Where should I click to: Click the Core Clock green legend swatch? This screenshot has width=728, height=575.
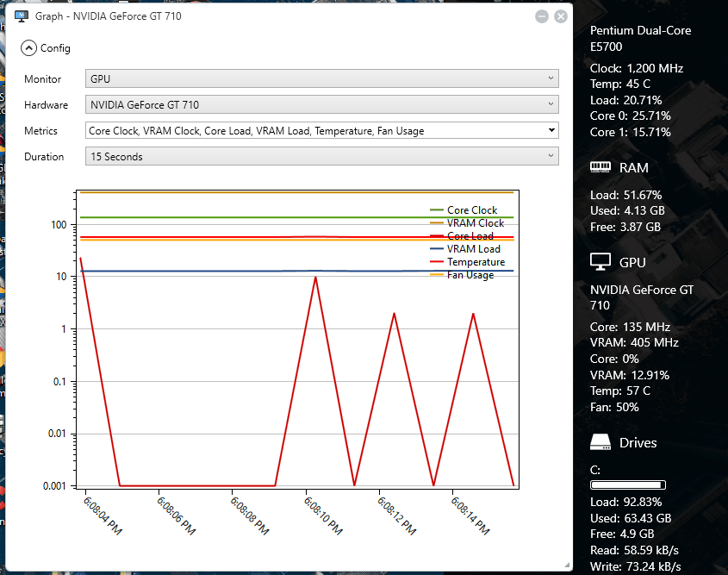pos(437,210)
